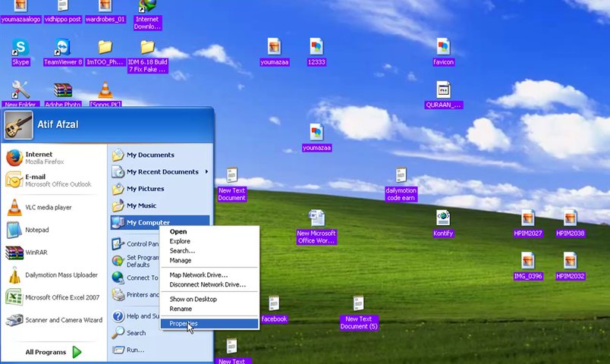
Task: Open Help and Support
Action: [x=135, y=315]
